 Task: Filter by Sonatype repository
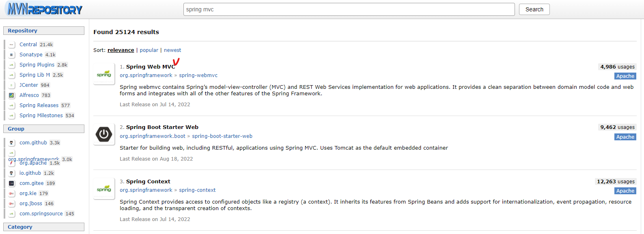tap(31, 55)
